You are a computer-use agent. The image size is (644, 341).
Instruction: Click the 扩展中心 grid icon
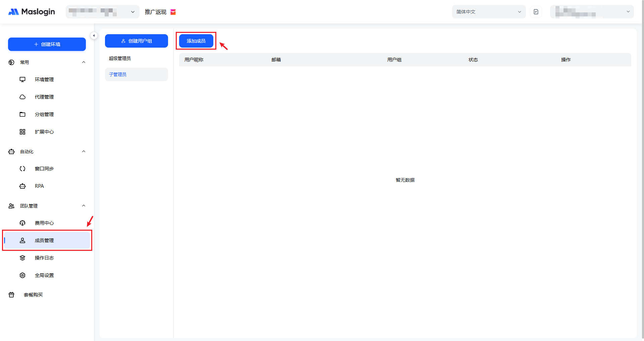click(x=22, y=132)
